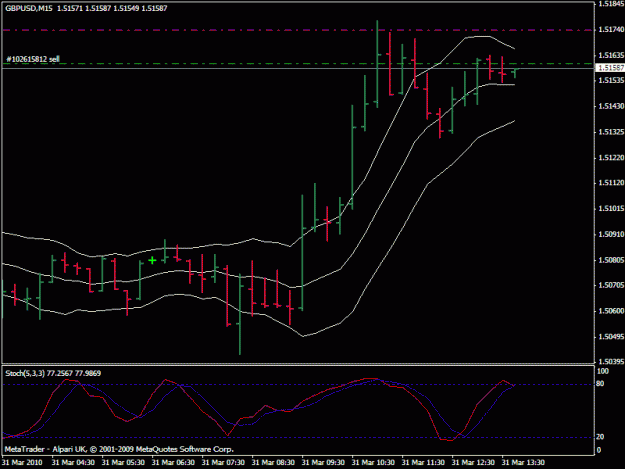Click the stochastic scale level 100

coord(603,371)
